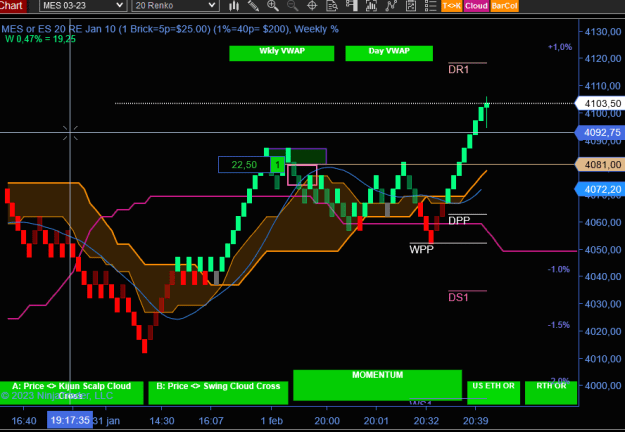Click A: Price <> Kijun Scalp Cloud Cross
Viewport: 625px width, 432px height.
[71, 393]
